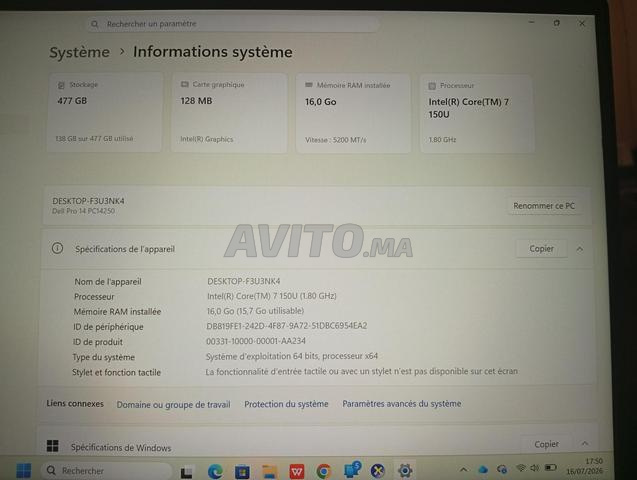Click the taskbar Rechercher search box
Image resolution: width=637 pixels, height=480 pixels.
(106, 471)
